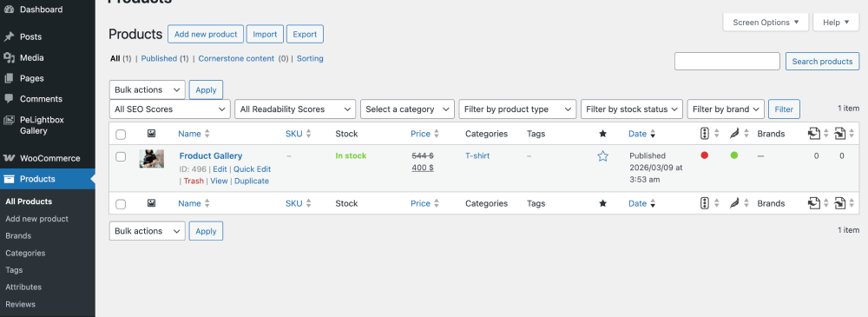Click the Add new product button
The width and height of the screenshot is (868, 317).
tap(206, 34)
